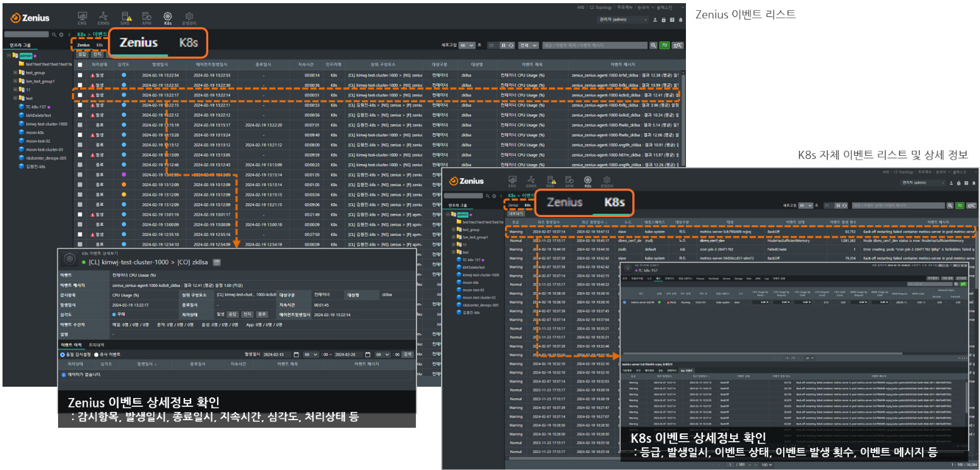Image resolution: width=980 pixels, height=470 pixels.
Task: Click the refresh arrows icon in the Zenius event list toolbar
Action: click(x=511, y=45)
